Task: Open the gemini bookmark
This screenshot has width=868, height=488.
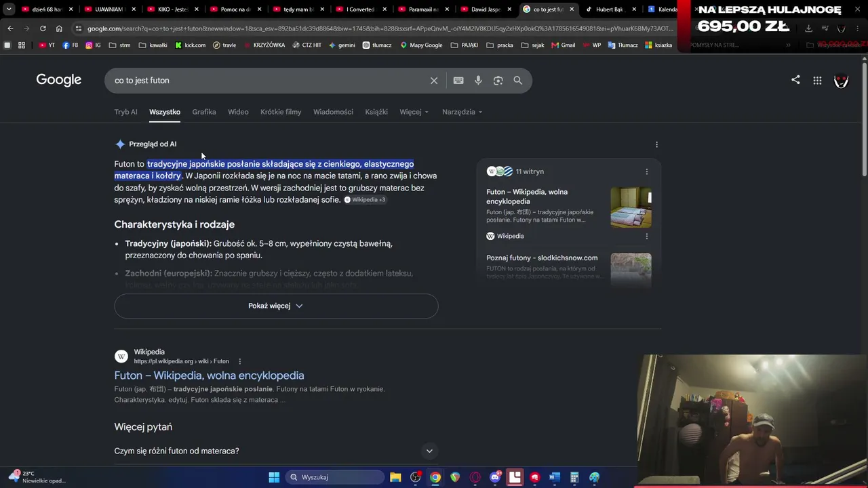Action: coord(342,45)
